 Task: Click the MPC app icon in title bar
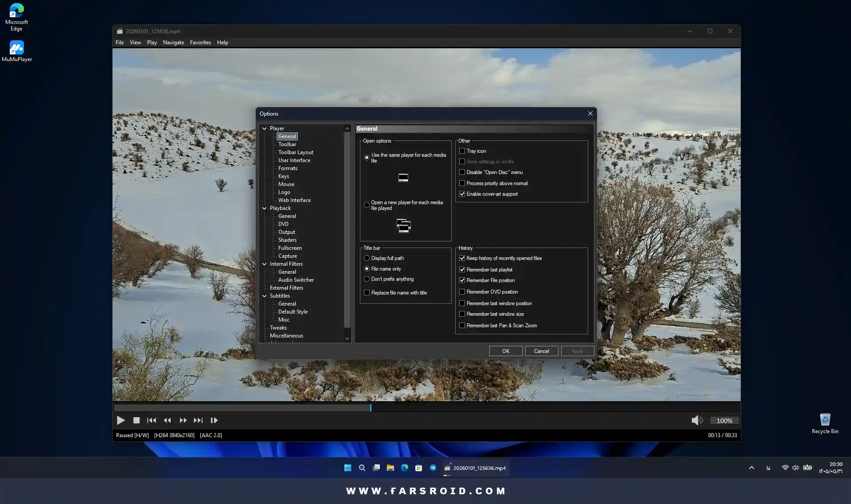pyautogui.click(x=120, y=31)
